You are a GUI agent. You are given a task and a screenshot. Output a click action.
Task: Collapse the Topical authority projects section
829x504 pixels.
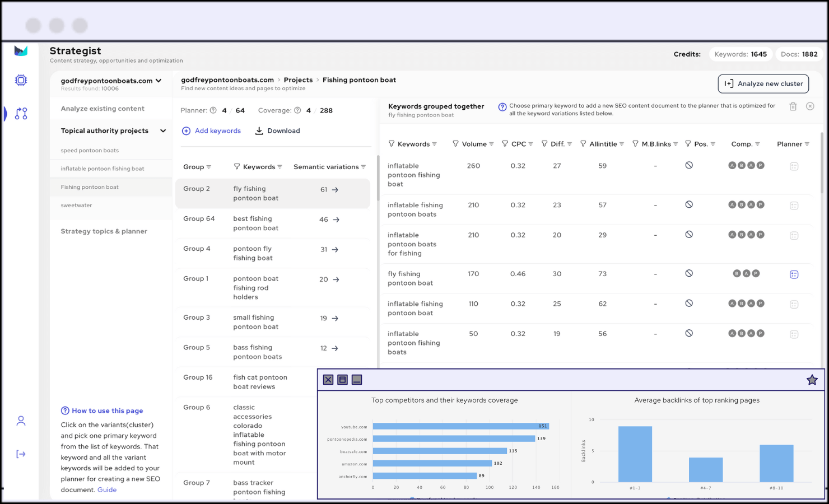pyautogui.click(x=163, y=130)
